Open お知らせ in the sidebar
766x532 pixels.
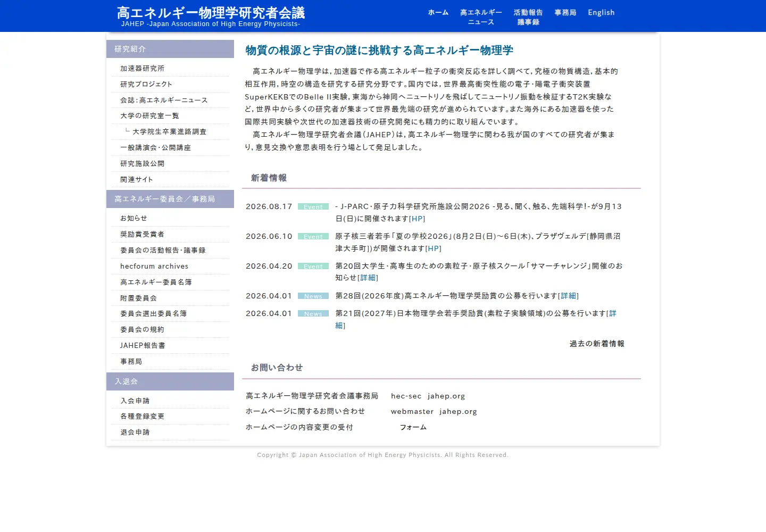point(134,219)
